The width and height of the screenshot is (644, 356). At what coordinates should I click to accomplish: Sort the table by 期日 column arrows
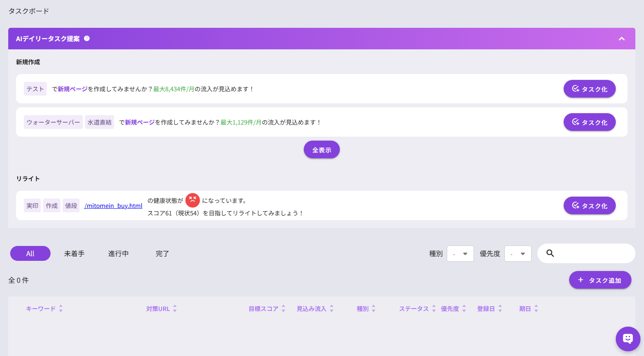tap(537, 308)
